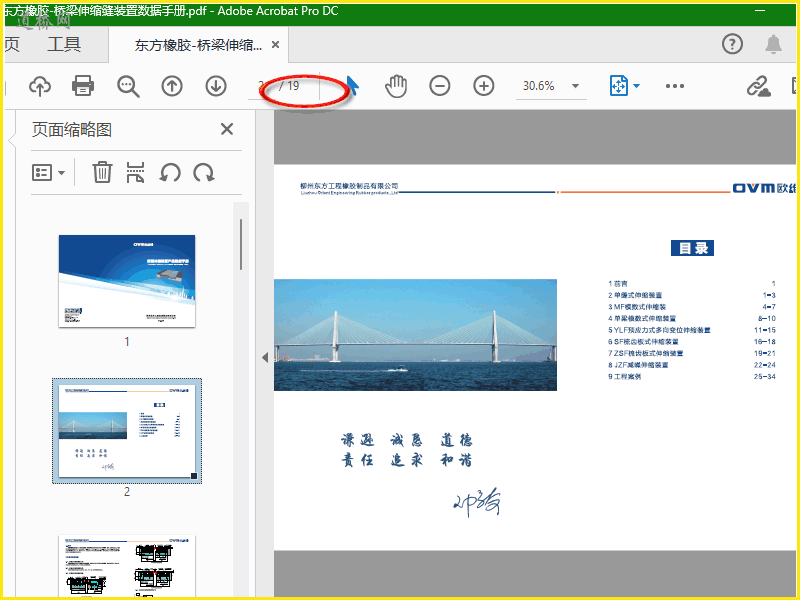Close the 页面缩略图 panel

pos(227,129)
